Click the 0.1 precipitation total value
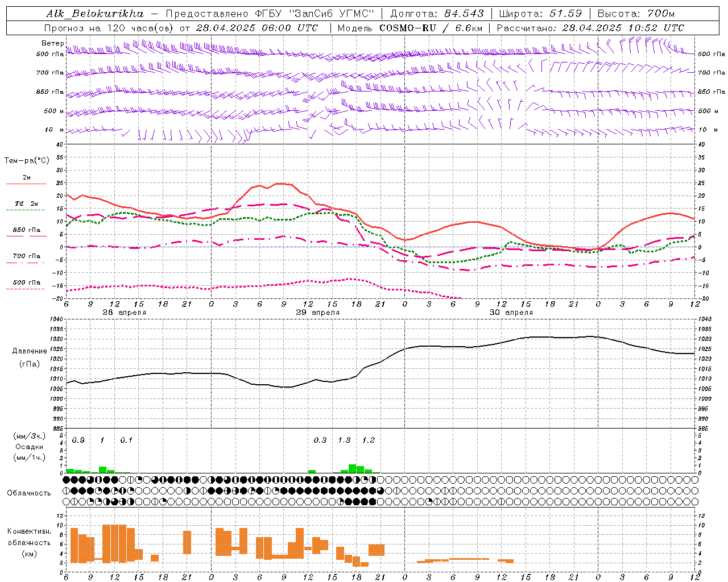 pyautogui.click(x=126, y=440)
